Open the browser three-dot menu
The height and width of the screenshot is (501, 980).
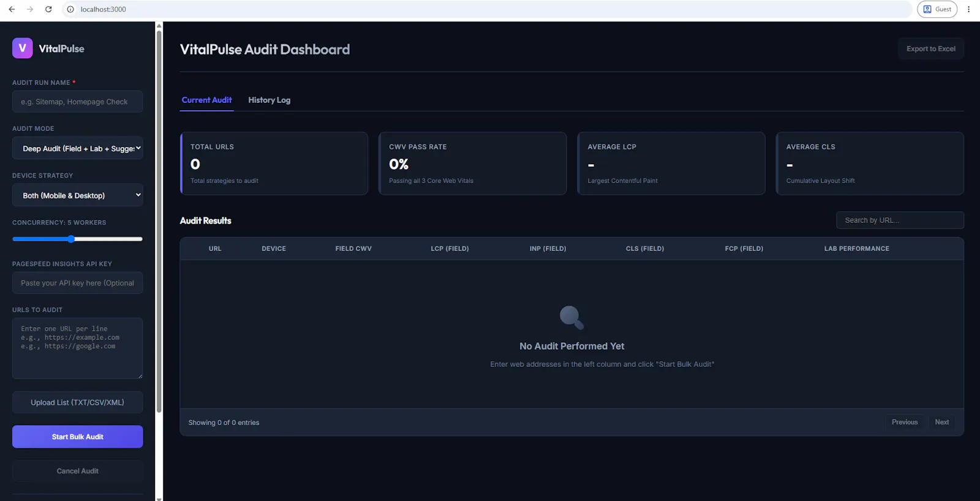coord(968,9)
